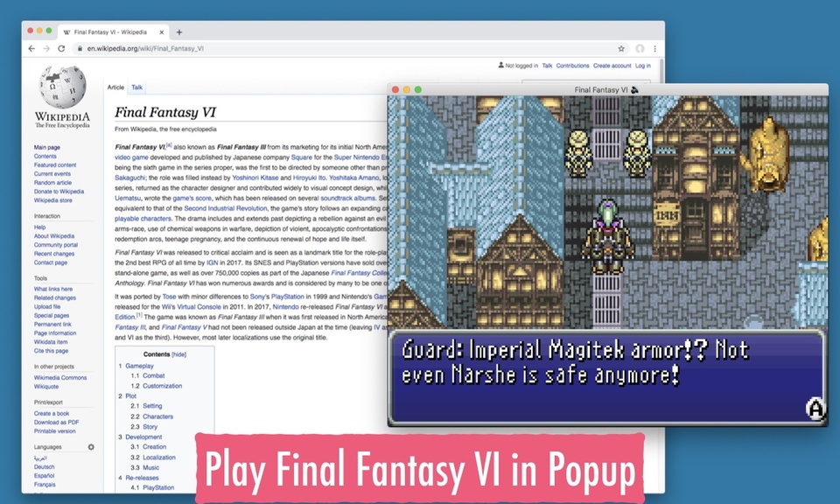Open the Help sidebar link
The height and width of the screenshot is (504, 840).
[x=39, y=227]
